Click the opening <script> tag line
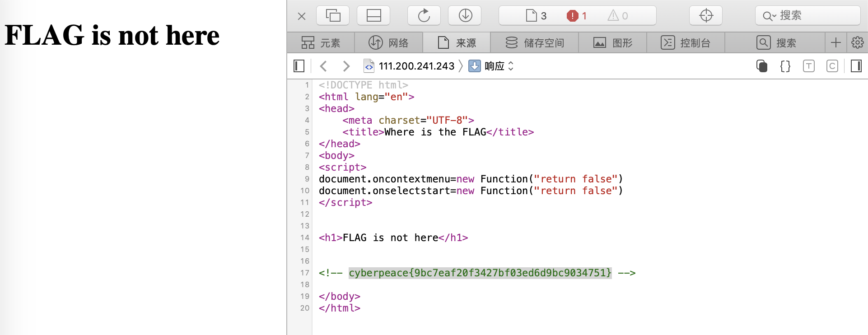The height and width of the screenshot is (335, 868). pos(342,167)
